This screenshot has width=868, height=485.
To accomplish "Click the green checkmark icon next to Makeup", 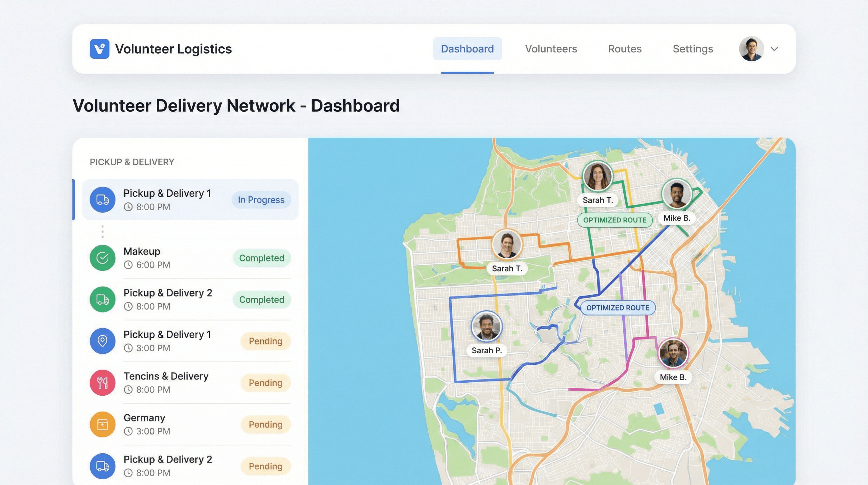I will pyautogui.click(x=103, y=258).
